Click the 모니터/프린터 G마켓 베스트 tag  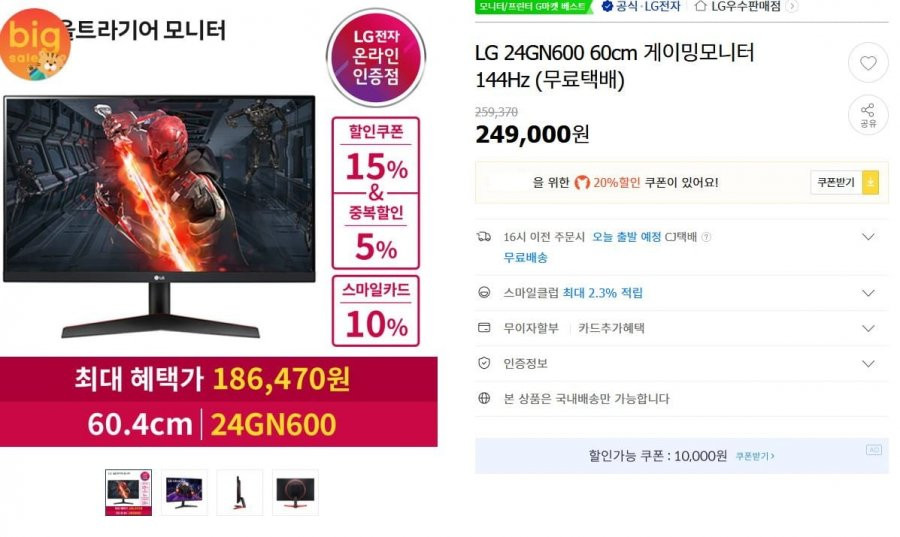pos(533,6)
